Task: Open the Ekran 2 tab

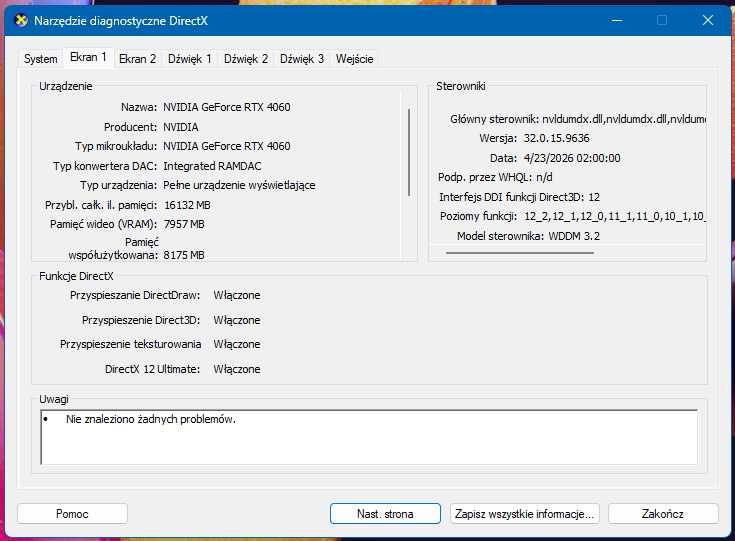Action: pyautogui.click(x=137, y=59)
